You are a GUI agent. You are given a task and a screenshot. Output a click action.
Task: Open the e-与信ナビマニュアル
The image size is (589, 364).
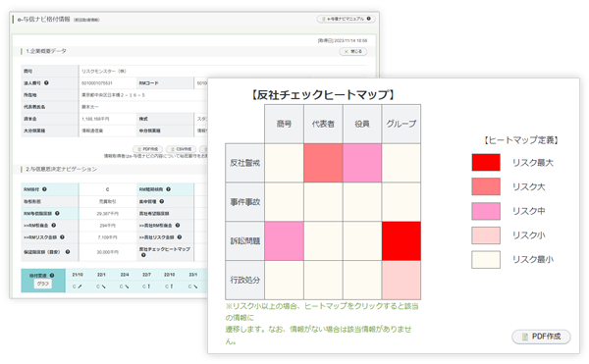click(346, 19)
